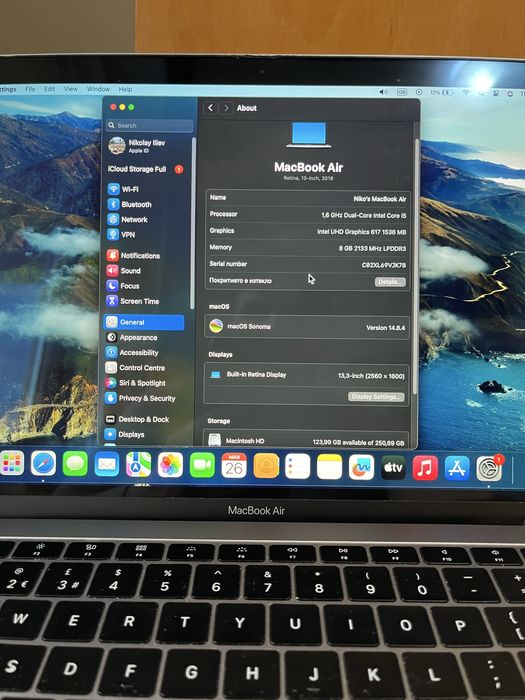Open Reminders from the Dock

[297, 467]
